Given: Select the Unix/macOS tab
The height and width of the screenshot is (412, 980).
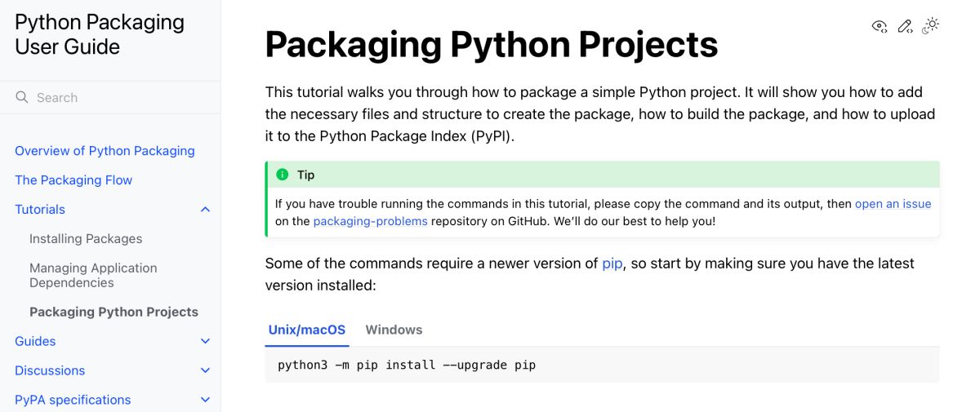Looking at the screenshot, I should 307,330.
